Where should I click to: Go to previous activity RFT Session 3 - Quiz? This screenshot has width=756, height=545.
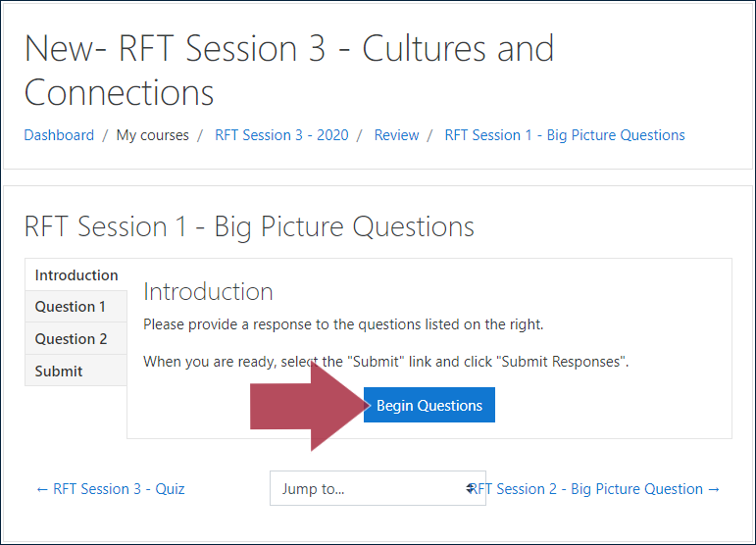click(111, 488)
